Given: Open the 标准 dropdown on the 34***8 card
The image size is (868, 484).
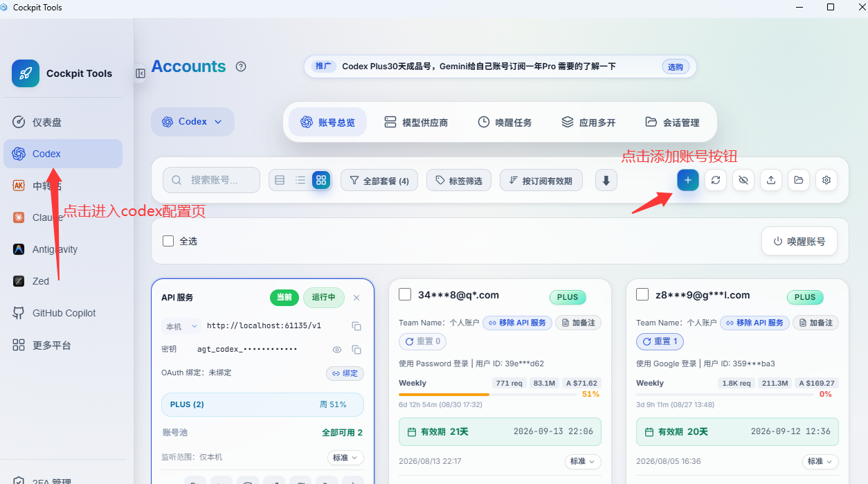Looking at the screenshot, I should [583, 461].
